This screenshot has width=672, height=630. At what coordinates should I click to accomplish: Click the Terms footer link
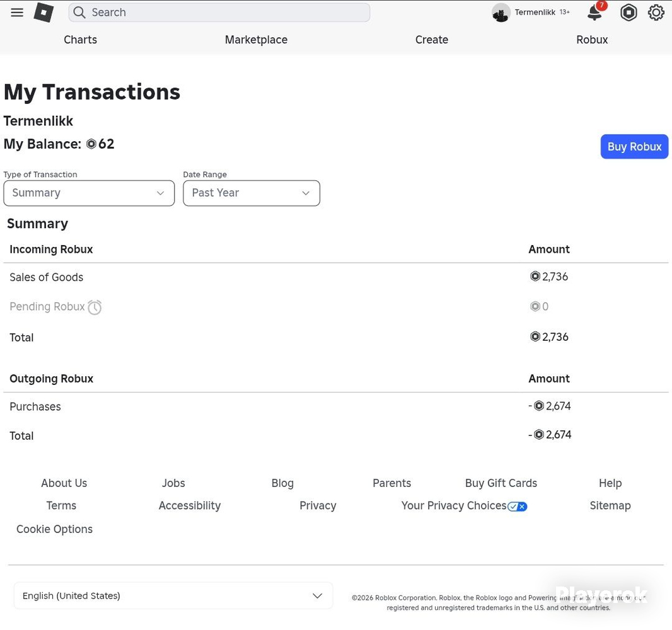point(61,506)
